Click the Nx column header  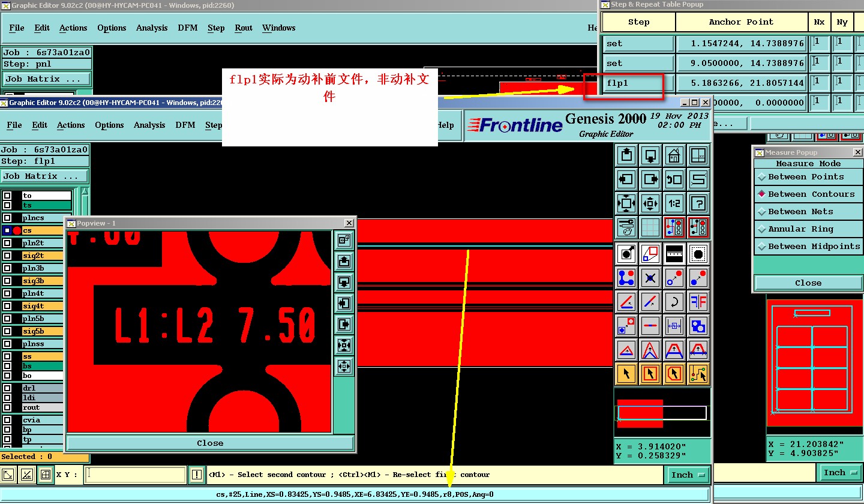tap(819, 22)
